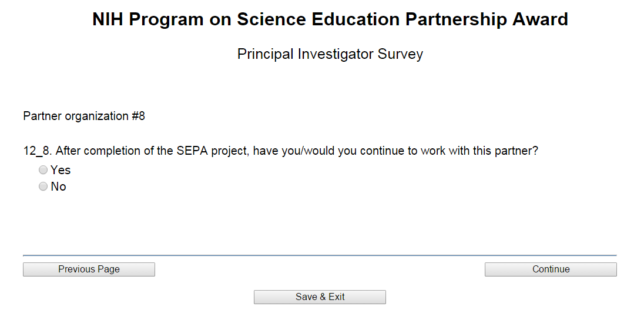The width and height of the screenshot is (644, 323).
Task: Save survey progress and exit
Action: (320, 297)
